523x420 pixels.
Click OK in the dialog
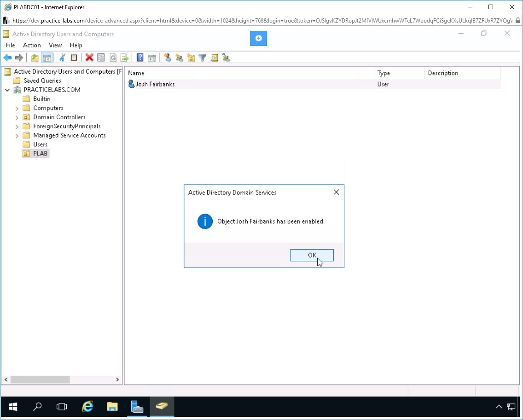coord(312,255)
